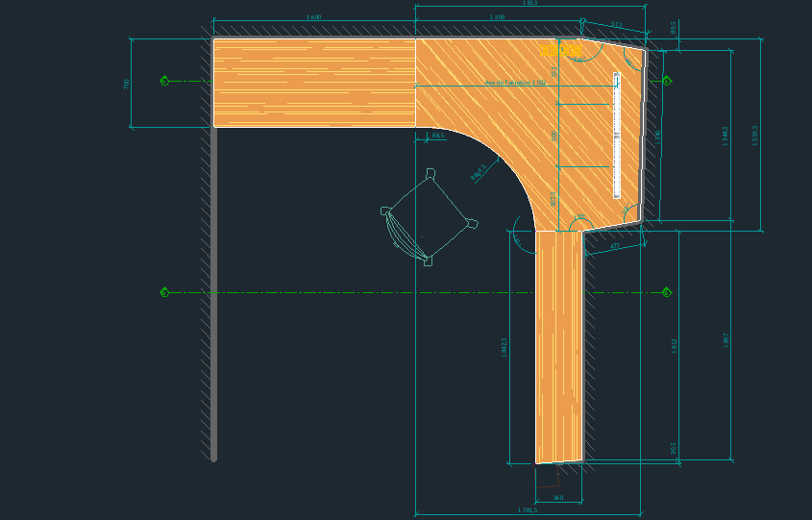Select the office chair symbol
The image size is (812, 520).
pos(429,219)
